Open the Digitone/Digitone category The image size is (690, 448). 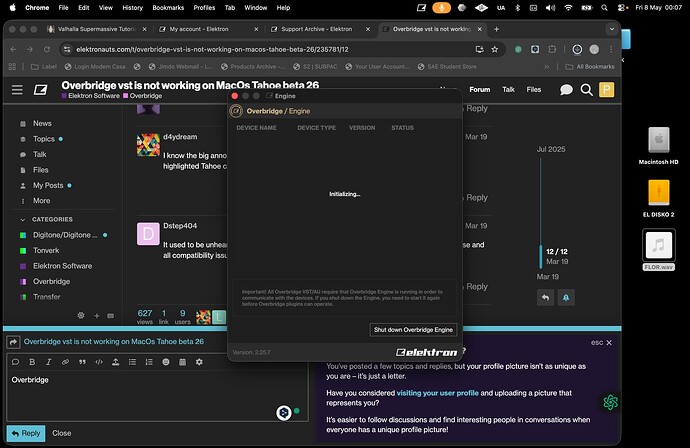[64, 235]
